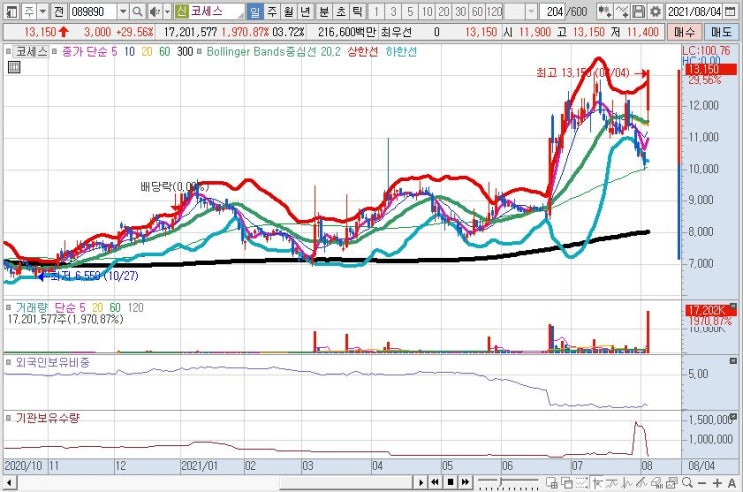Image resolution: width=743 pixels, height=492 pixels.
Task: Click the overlapping windows icon at bottom
Action: pos(567,483)
